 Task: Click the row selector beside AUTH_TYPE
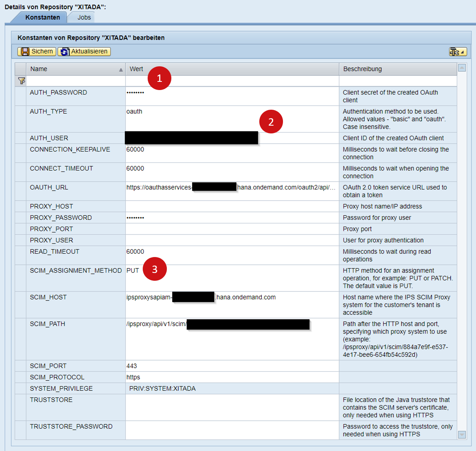[x=20, y=119]
